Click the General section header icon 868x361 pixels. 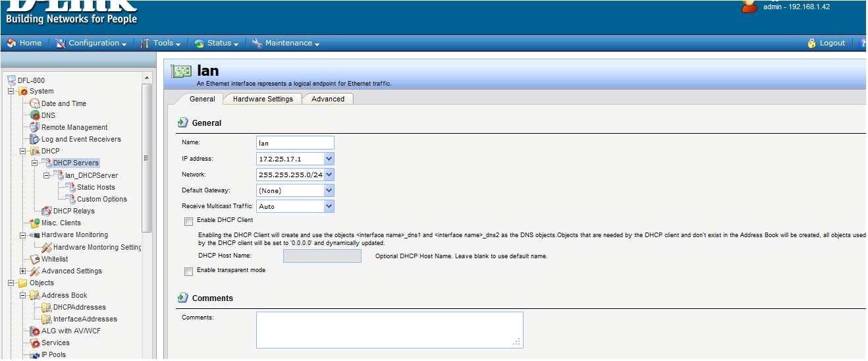(x=182, y=123)
